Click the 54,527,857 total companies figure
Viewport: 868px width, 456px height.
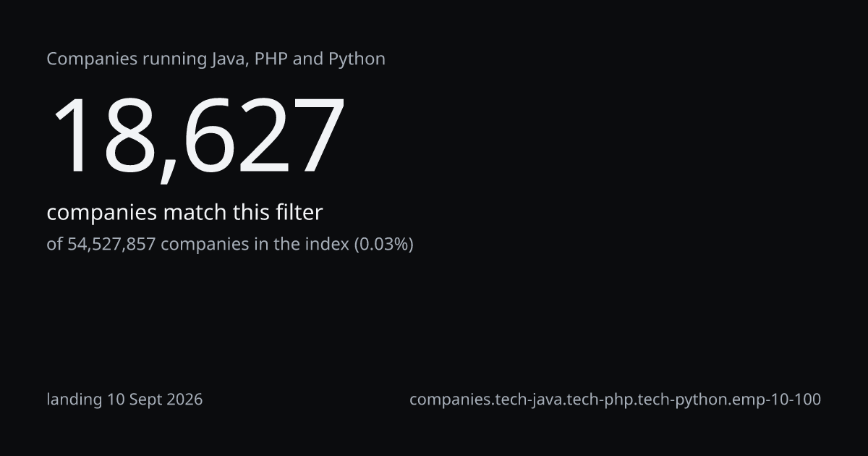coord(111,245)
